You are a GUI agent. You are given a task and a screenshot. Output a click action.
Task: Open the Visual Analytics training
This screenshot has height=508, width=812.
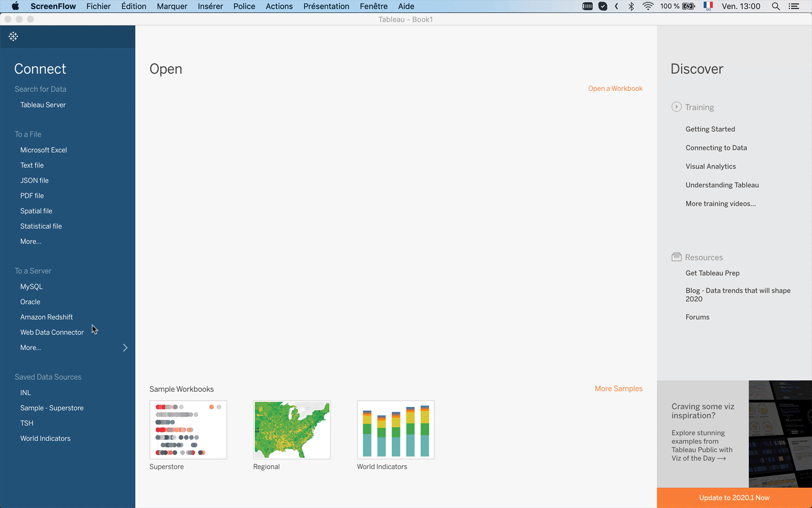click(710, 167)
